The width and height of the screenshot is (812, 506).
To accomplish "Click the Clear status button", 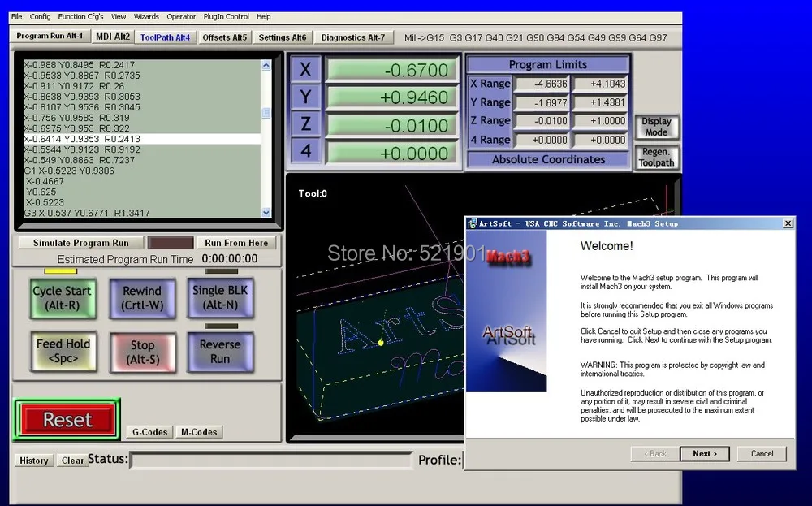I will pos(72,461).
